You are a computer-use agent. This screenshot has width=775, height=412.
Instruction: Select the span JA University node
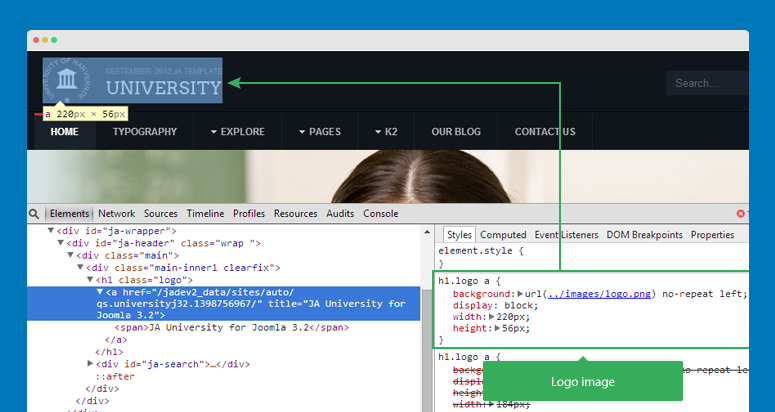coord(232,328)
